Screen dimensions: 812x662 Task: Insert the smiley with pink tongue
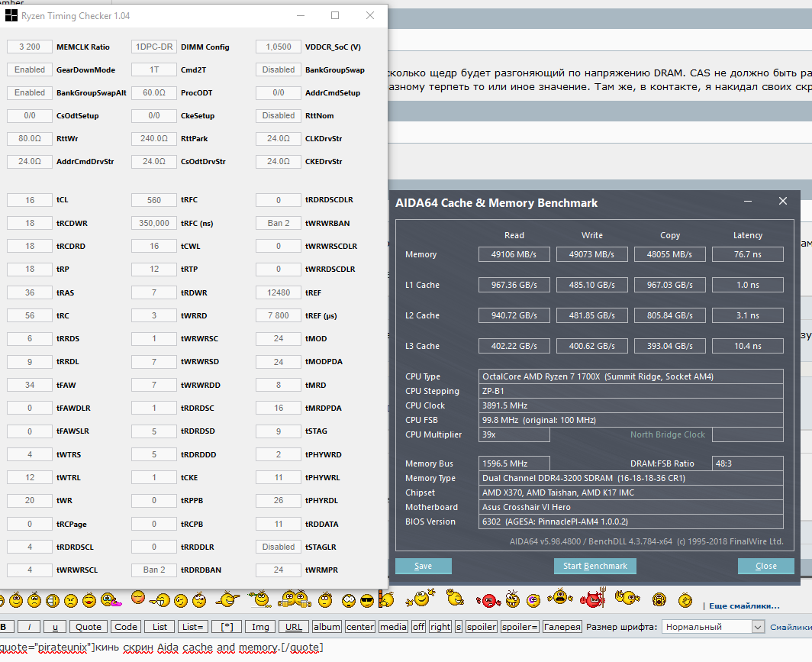[111, 600]
